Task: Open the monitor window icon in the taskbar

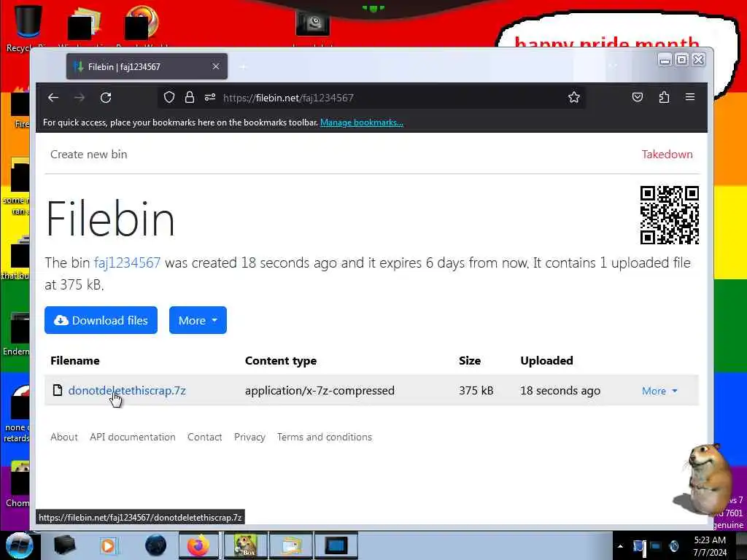Action: pos(336,545)
